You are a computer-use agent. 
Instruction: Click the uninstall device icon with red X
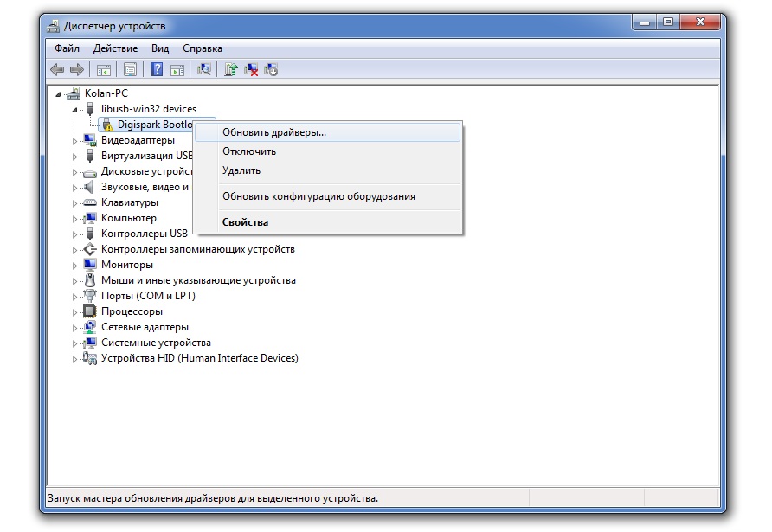(x=251, y=69)
